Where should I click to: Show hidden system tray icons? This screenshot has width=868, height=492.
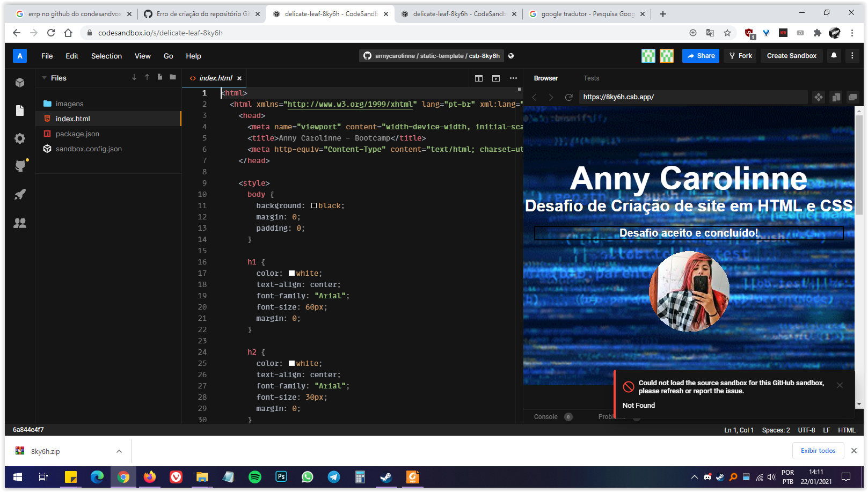click(694, 477)
